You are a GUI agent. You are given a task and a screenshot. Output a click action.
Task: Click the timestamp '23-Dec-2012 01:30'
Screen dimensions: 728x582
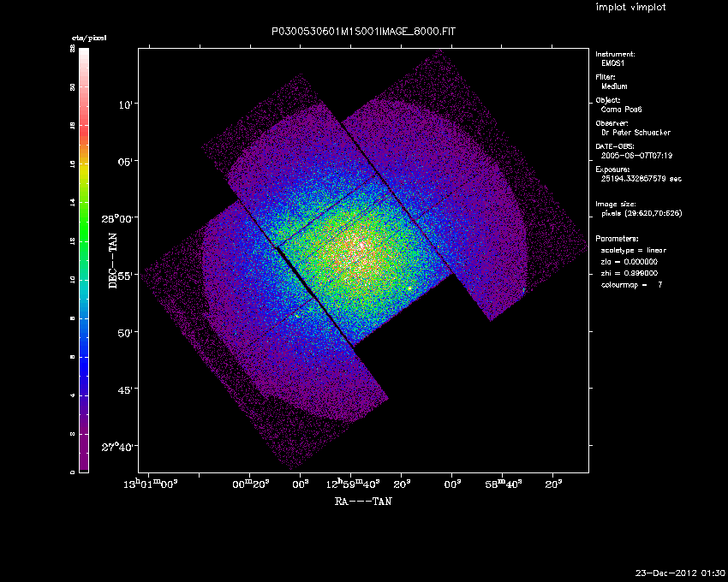(680, 573)
